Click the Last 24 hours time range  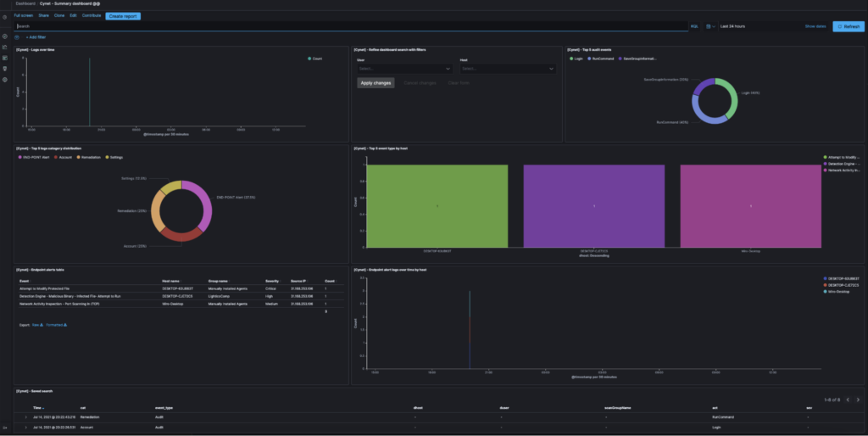tap(732, 26)
